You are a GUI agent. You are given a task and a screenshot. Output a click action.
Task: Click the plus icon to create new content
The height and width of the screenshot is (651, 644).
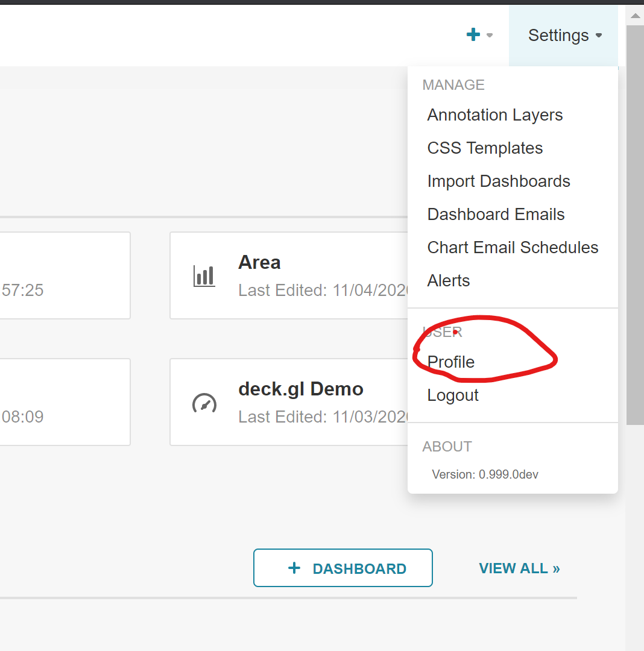(x=473, y=34)
